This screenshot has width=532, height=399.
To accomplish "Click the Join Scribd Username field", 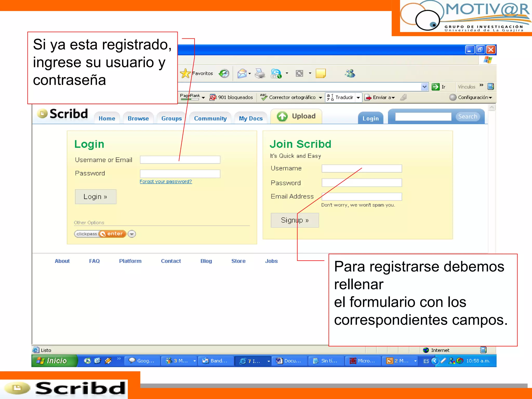I will [362, 169].
